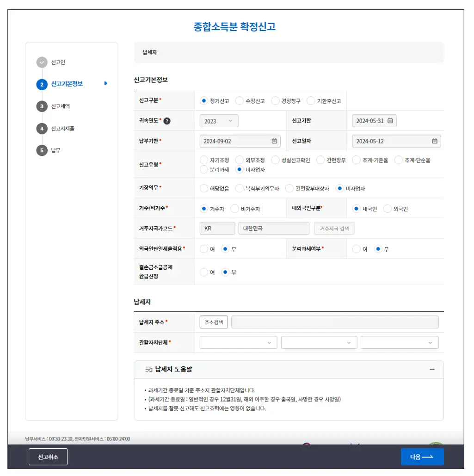This screenshot has height=476, width=474.
Task: Open the calendar picker for 납부기한
Action: 273,141
